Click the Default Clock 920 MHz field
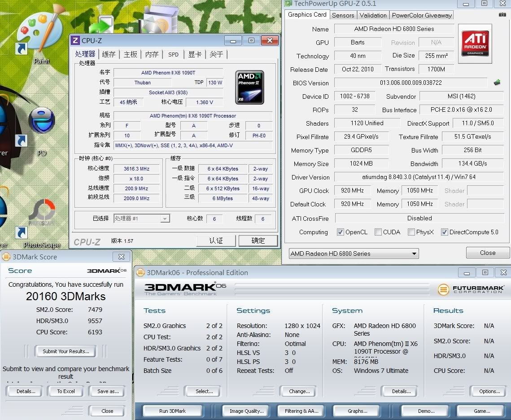511x420 pixels. [352, 204]
